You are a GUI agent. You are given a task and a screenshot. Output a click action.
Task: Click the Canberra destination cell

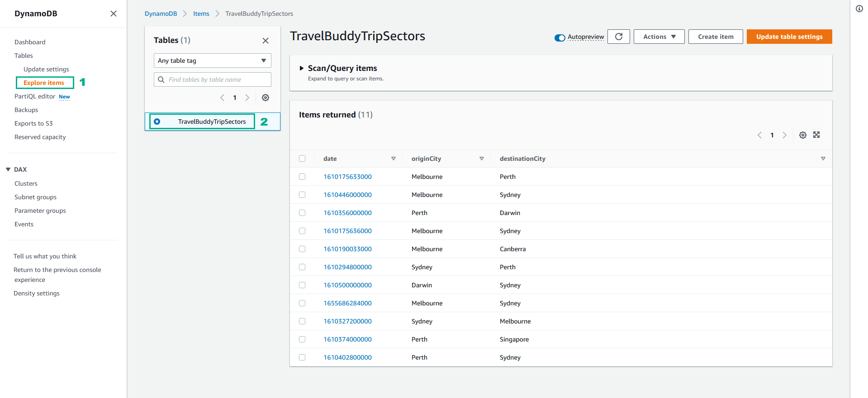[512, 249]
